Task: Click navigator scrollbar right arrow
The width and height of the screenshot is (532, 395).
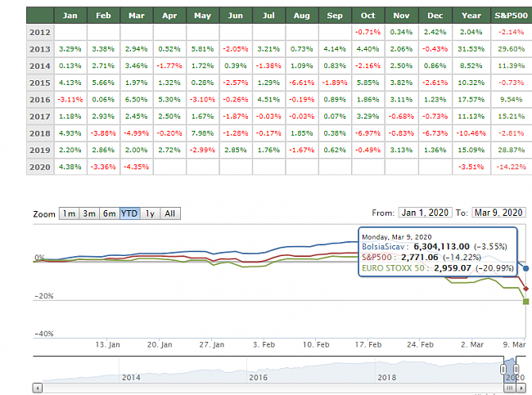Action: [521, 388]
